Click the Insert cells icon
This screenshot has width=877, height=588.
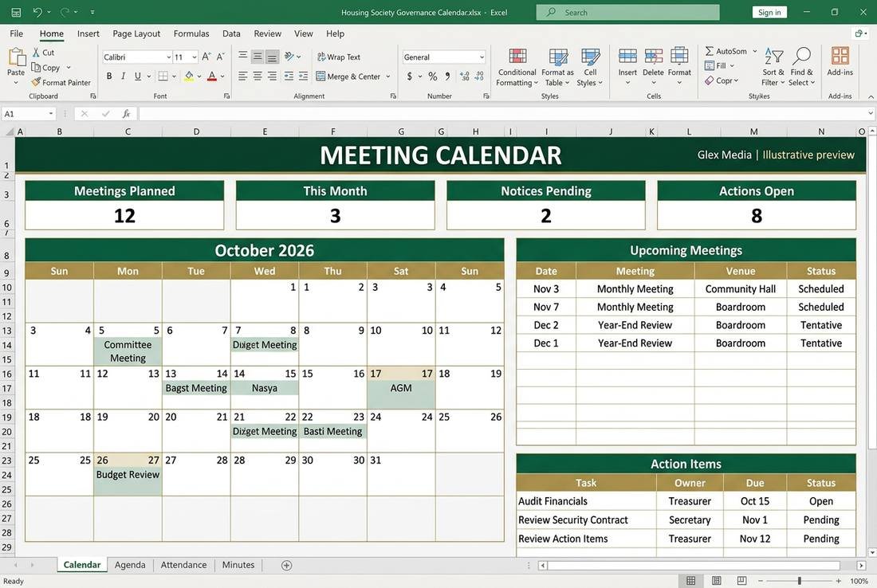627,57
